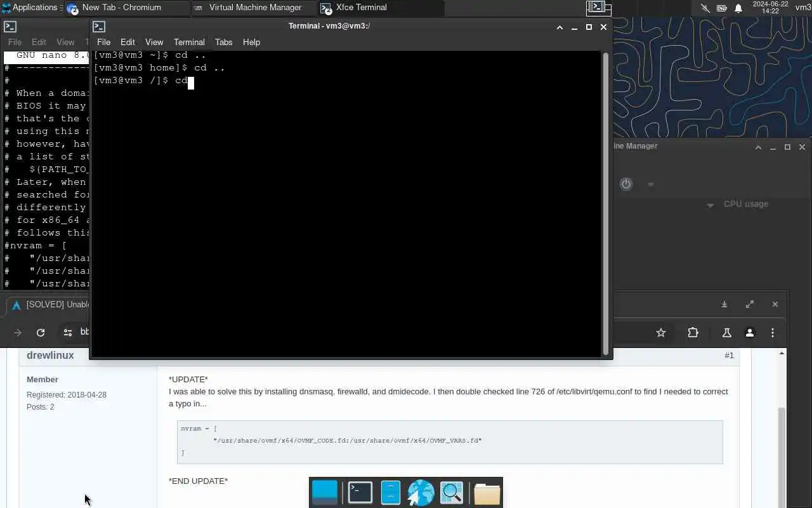Close the front Terminal vm3@vm3 window
Screen dimensions: 812x508
click(x=603, y=27)
